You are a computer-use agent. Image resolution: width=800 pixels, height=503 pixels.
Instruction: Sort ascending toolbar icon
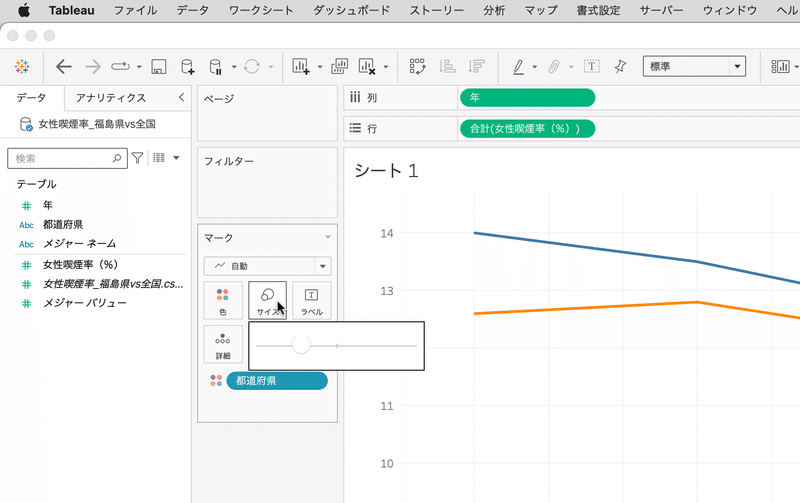[447, 66]
